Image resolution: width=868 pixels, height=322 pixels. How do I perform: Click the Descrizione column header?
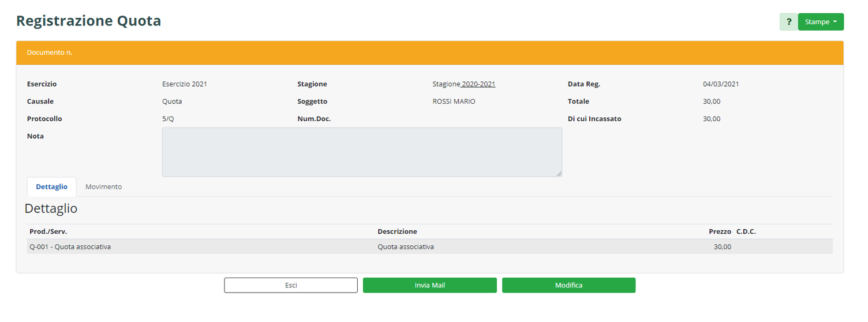(x=397, y=231)
